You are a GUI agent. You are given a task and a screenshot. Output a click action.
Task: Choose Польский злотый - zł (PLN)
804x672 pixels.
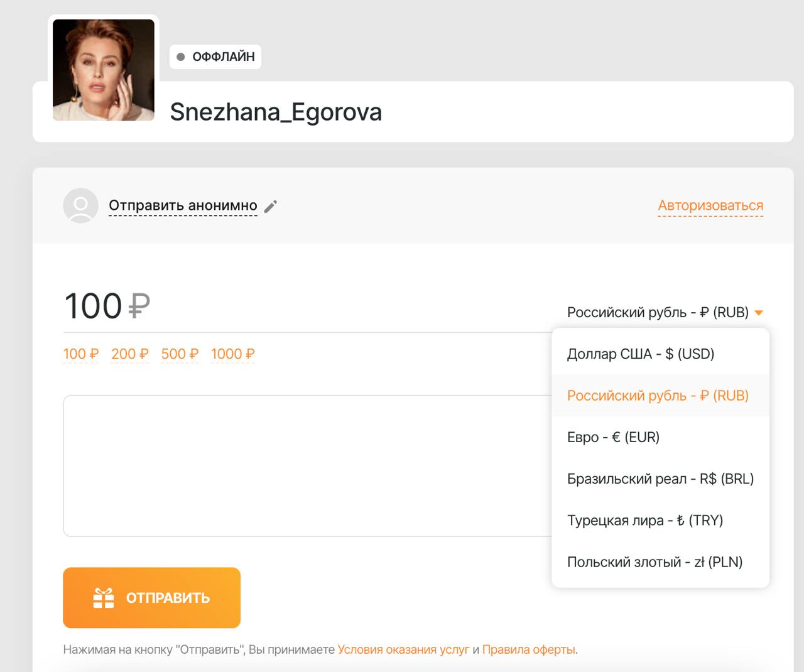point(654,561)
